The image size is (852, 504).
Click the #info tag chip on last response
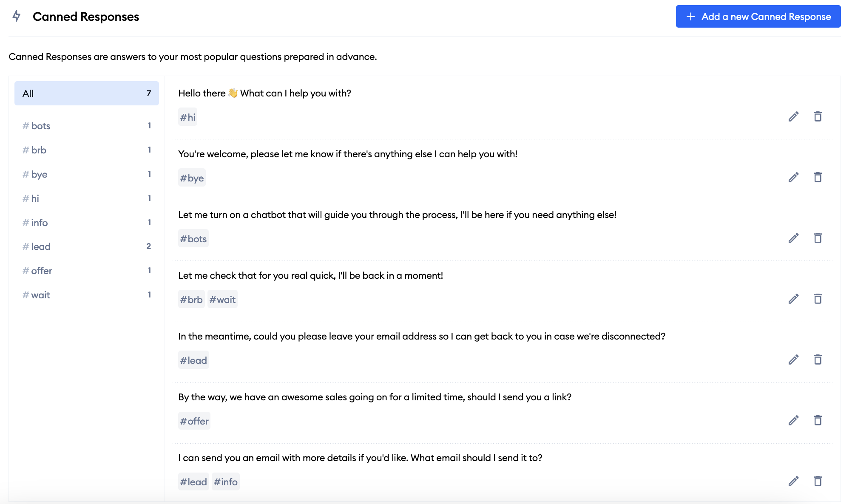(225, 482)
